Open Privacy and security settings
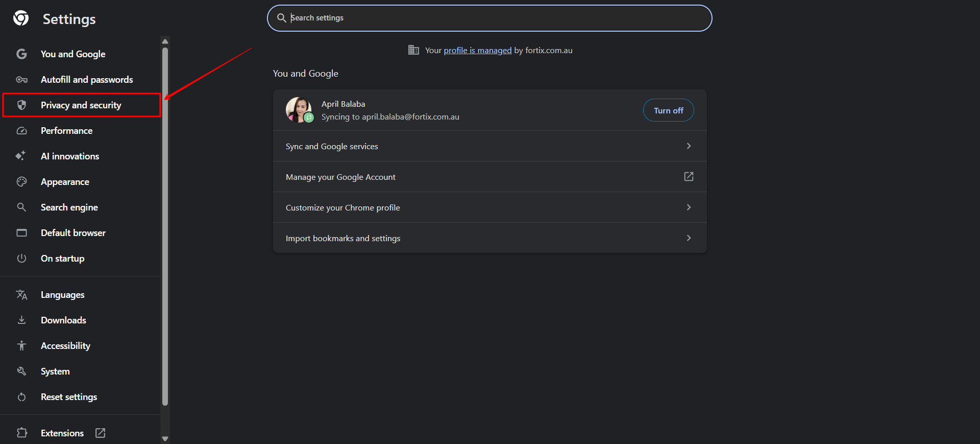The height and width of the screenshot is (444, 980). [81, 105]
